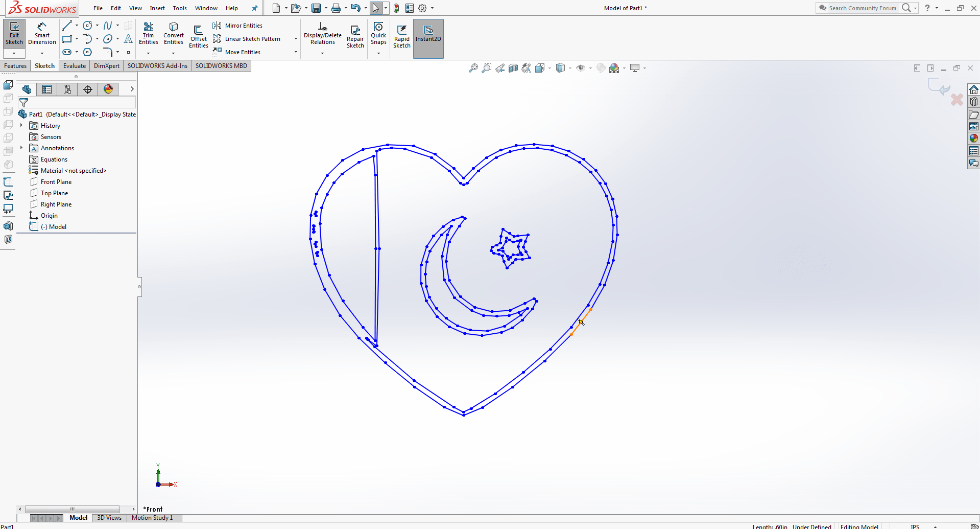Click the feature tree filter field
Image resolution: width=980 pixels, height=529 pixels.
[x=77, y=103]
